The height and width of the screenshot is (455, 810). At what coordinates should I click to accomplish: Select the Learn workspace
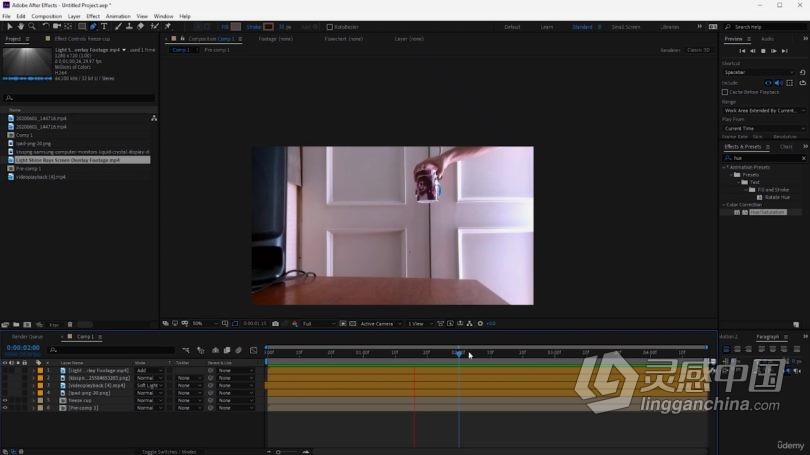click(547, 27)
